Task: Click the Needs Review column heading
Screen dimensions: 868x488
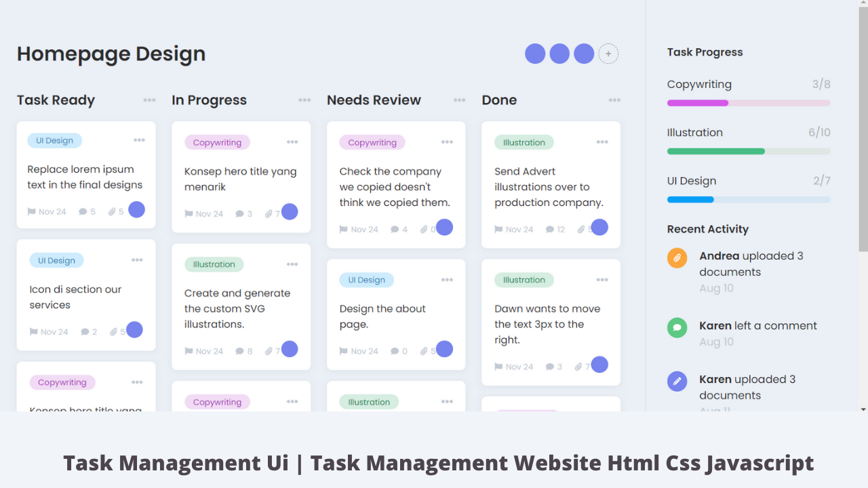Action: click(374, 100)
